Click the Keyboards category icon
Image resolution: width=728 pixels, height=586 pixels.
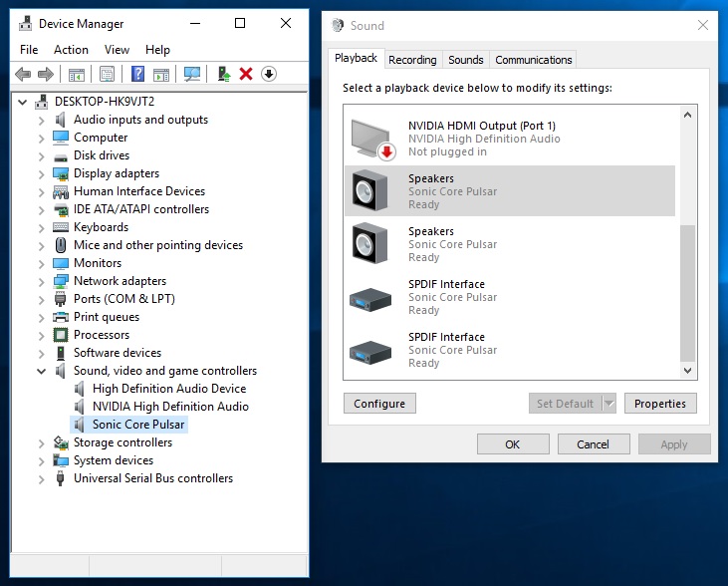coord(61,227)
